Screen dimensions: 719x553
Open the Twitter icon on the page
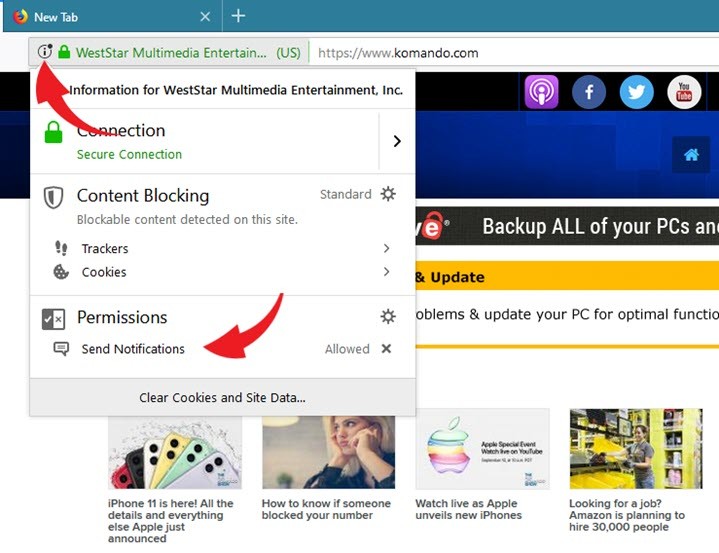[x=636, y=92]
